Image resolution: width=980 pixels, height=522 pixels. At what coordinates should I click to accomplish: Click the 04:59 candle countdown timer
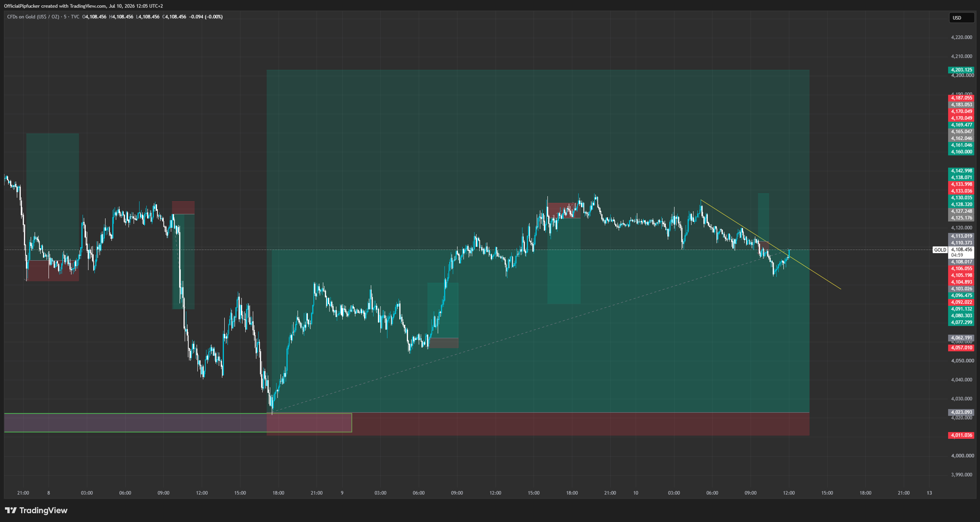(957, 255)
